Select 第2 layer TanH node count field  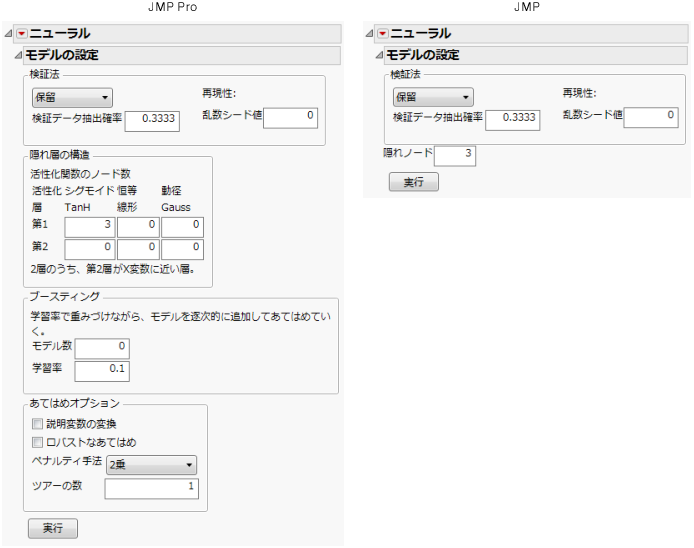tap(90, 249)
